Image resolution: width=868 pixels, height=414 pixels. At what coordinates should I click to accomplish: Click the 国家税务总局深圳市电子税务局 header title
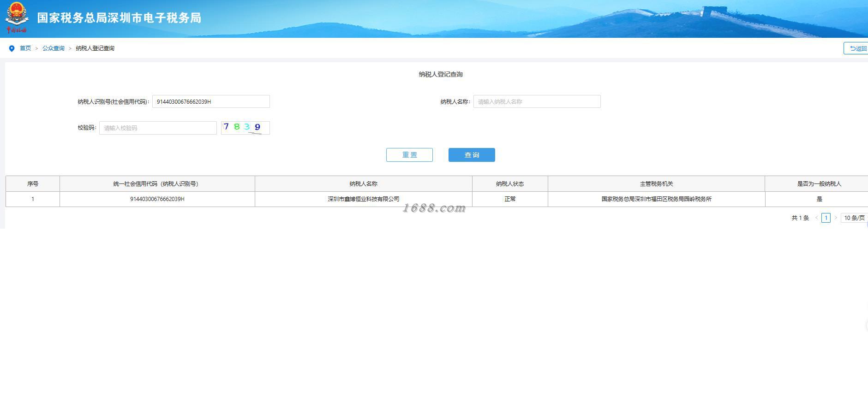pos(119,18)
